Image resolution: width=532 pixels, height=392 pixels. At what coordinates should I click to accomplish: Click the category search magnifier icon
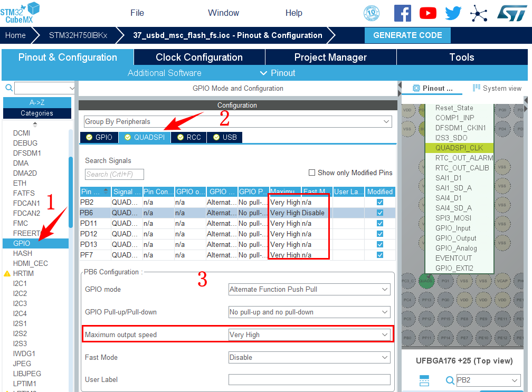tap(9, 88)
